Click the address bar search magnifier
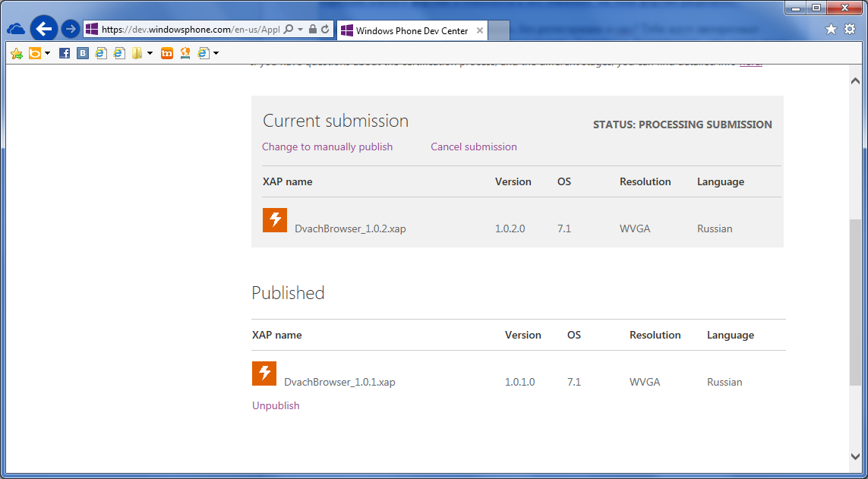This screenshot has width=868, height=479. tap(288, 30)
